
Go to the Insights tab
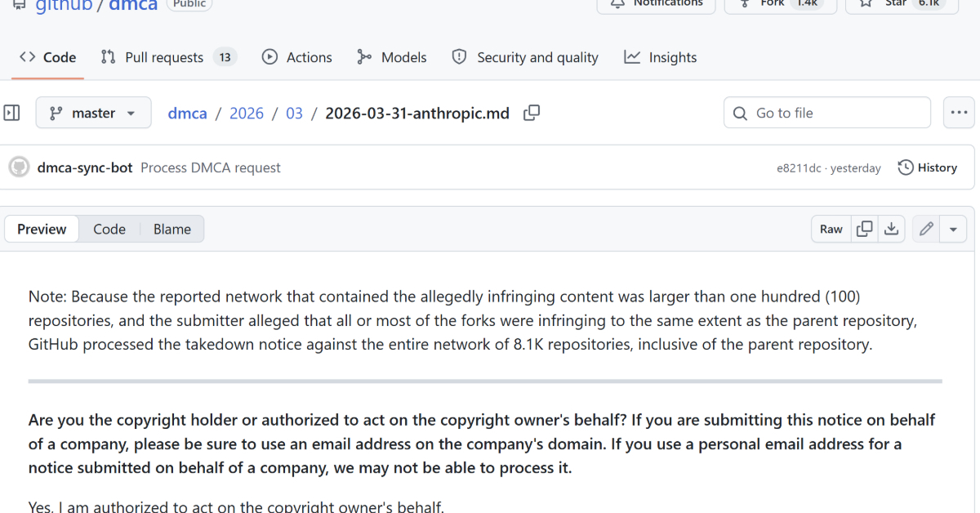click(x=661, y=57)
